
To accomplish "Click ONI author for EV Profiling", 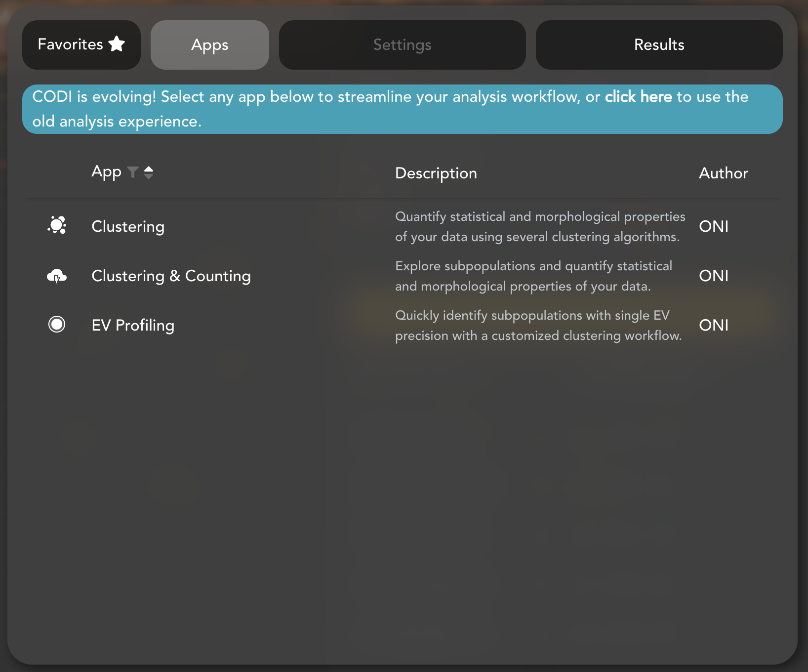I will (714, 325).
